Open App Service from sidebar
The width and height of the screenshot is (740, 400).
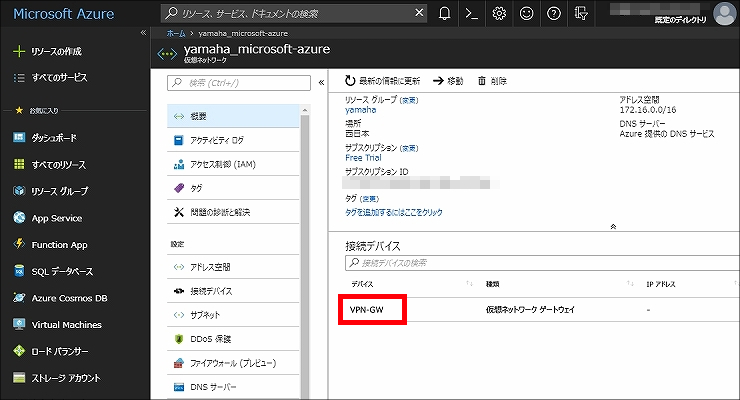click(48, 218)
